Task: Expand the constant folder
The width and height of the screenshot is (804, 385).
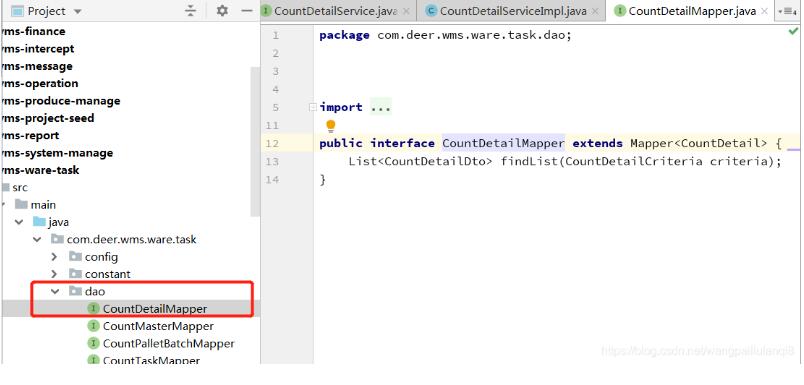Action: point(55,274)
